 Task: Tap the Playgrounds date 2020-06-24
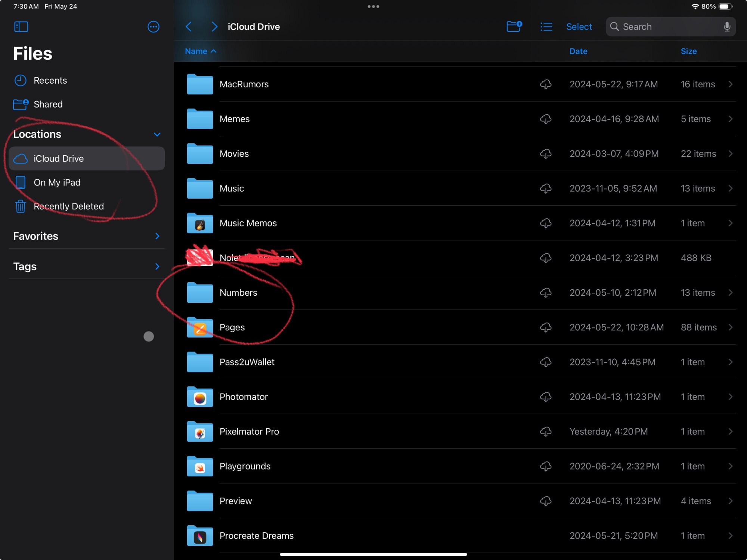(x=614, y=466)
